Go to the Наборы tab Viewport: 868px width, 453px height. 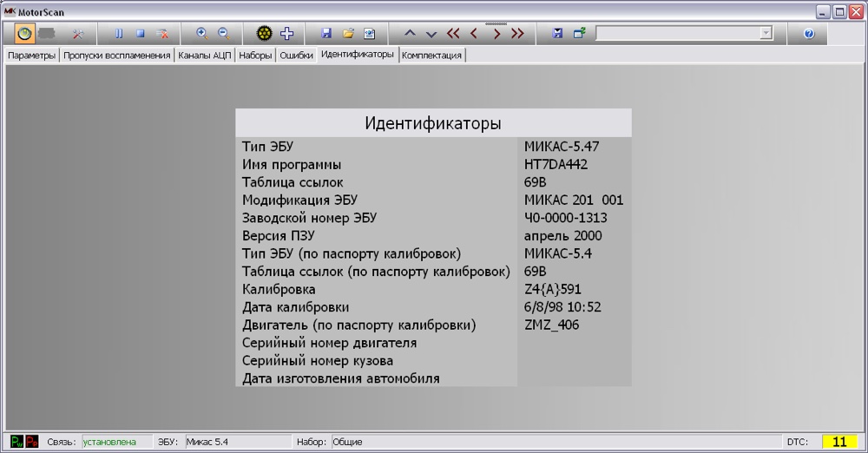255,56
